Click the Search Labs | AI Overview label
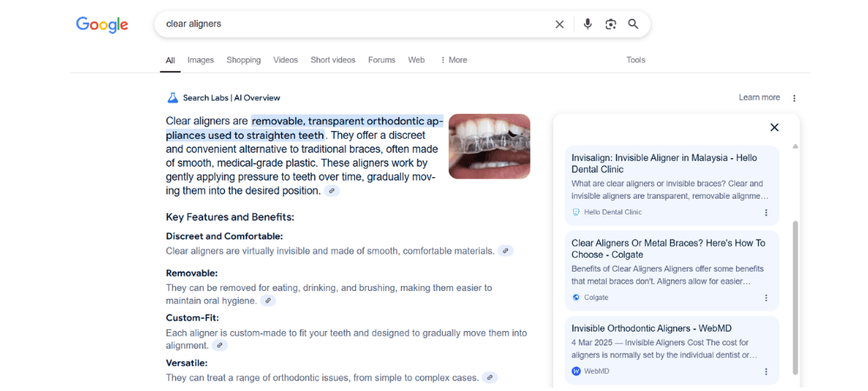The height and width of the screenshot is (391, 868). tap(232, 98)
